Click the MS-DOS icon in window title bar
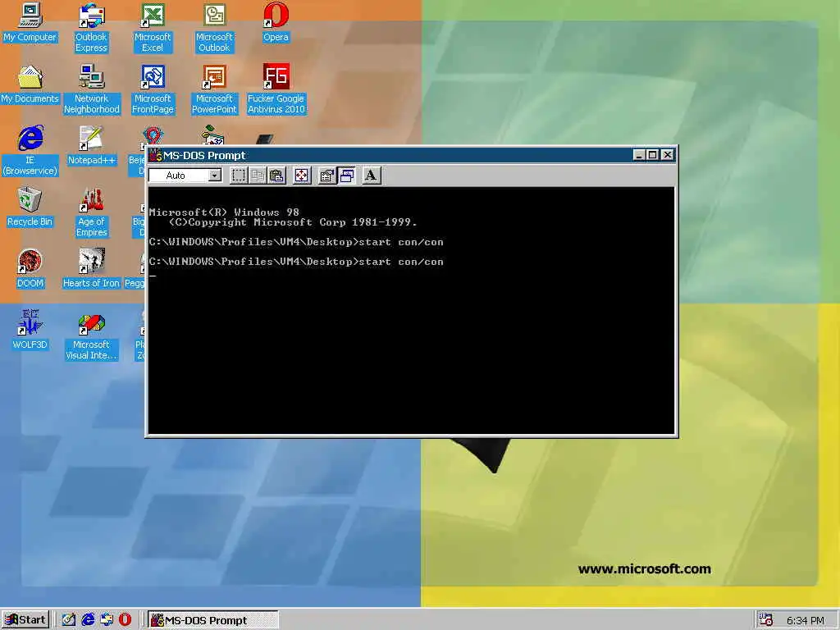 [x=155, y=155]
